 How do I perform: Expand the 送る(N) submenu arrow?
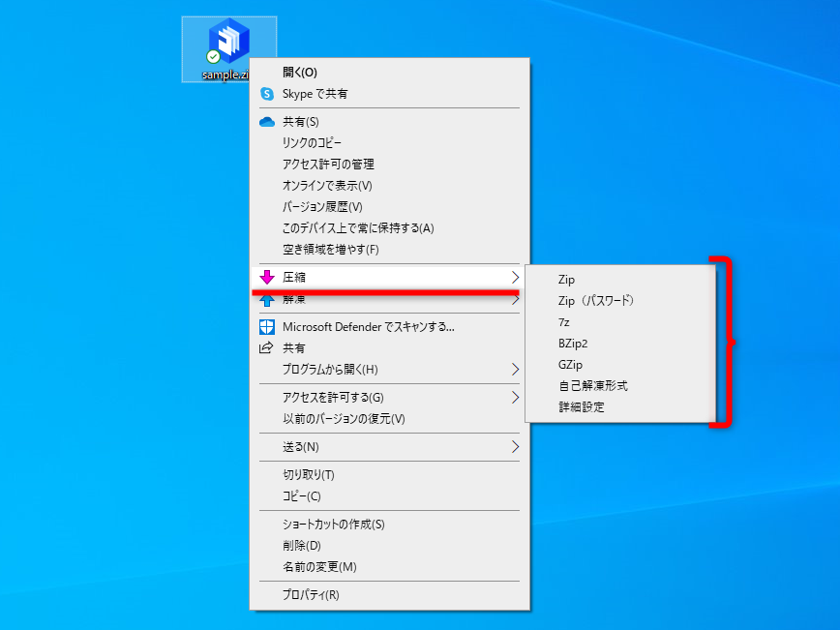[x=515, y=447]
